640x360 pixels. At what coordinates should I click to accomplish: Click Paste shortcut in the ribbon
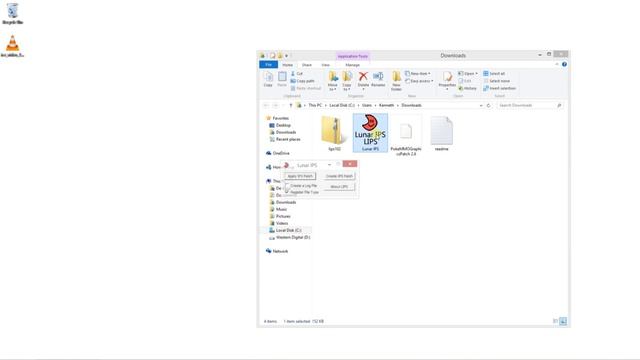pos(306,88)
